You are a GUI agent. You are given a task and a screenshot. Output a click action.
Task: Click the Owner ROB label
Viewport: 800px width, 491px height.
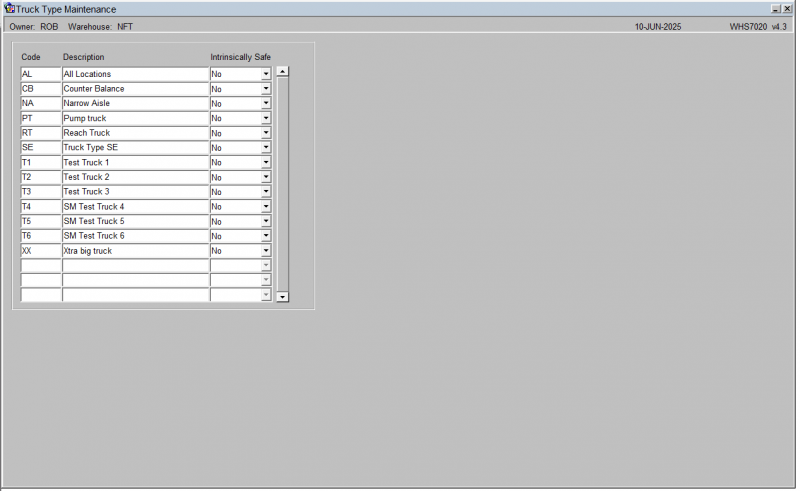click(34, 27)
